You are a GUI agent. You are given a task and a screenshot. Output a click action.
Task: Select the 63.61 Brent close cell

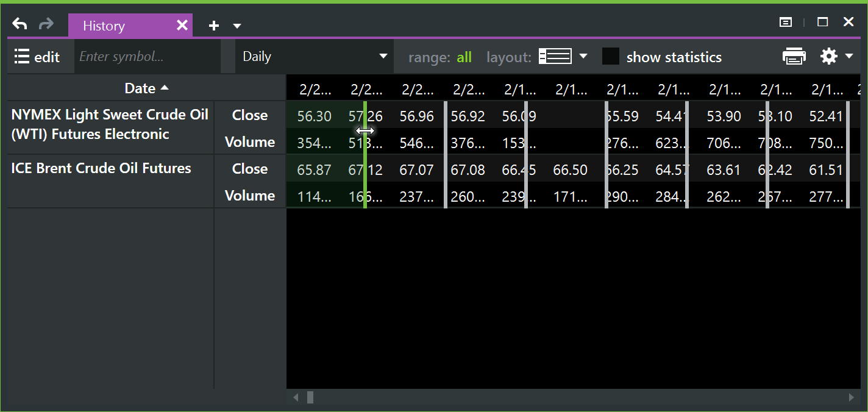[x=724, y=169]
